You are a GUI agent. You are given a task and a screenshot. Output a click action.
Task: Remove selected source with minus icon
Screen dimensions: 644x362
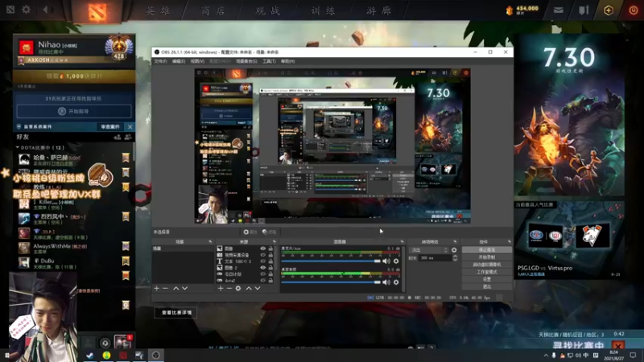tap(229, 289)
